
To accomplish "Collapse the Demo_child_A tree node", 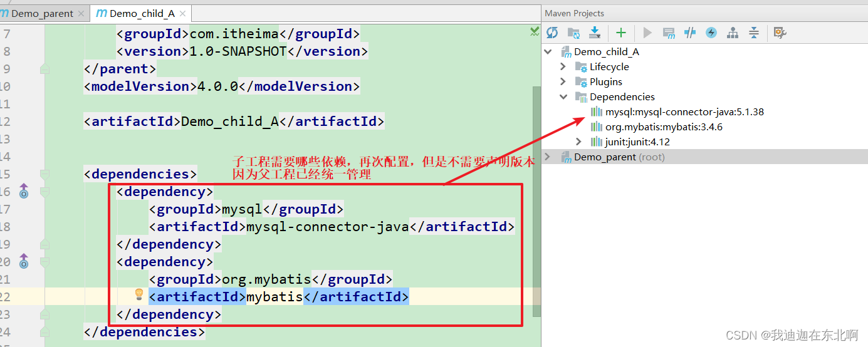I will [548, 51].
